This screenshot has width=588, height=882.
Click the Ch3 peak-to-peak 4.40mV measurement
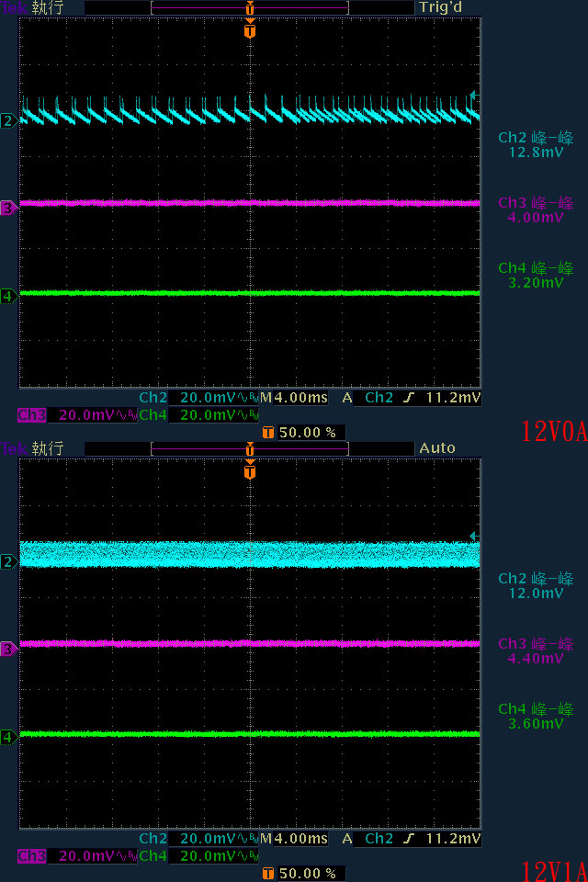point(536,650)
